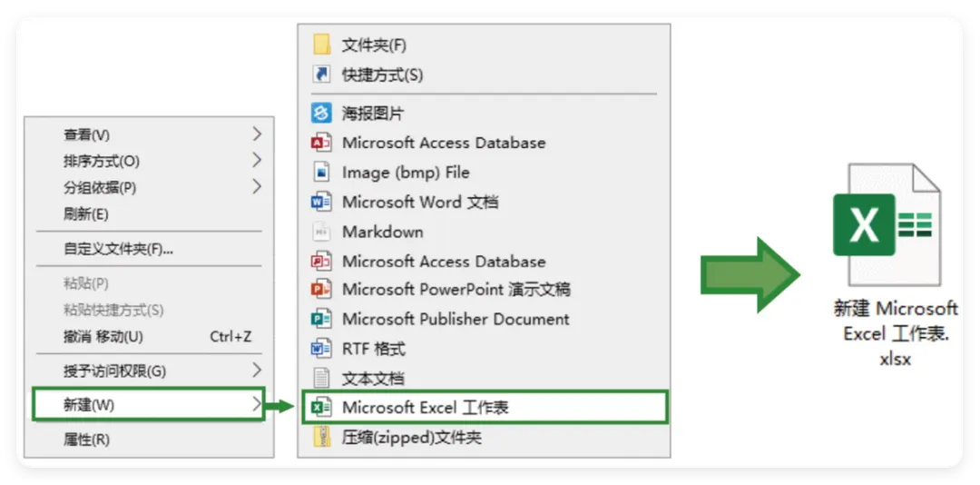Click the Publisher icon in the new menu
Screen dimensions: 980x485
321,319
